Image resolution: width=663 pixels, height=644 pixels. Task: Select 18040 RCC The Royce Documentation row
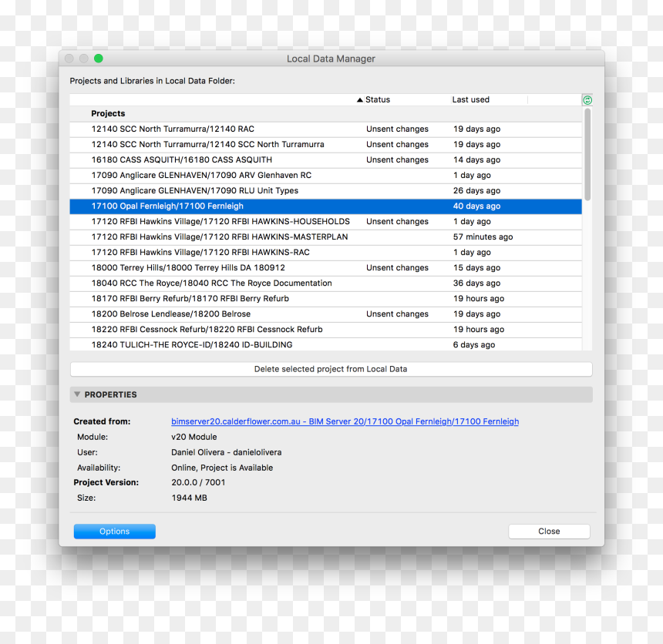tap(325, 283)
